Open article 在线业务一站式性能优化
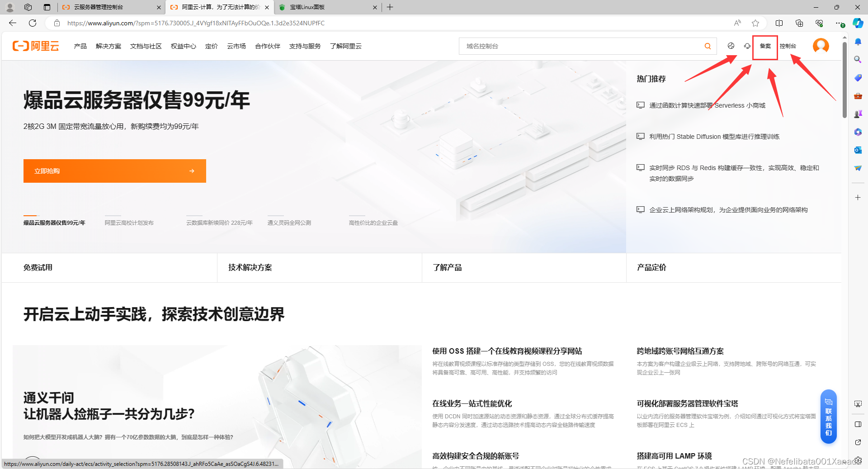Viewport: 868px width, 469px height. click(472, 403)
